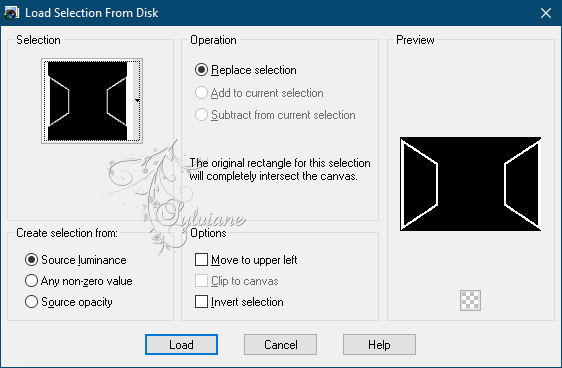Screen dimensions: 562x368
Task: Toggle the transparency checkerboard preview icon
Action: [x=470, y=300]
